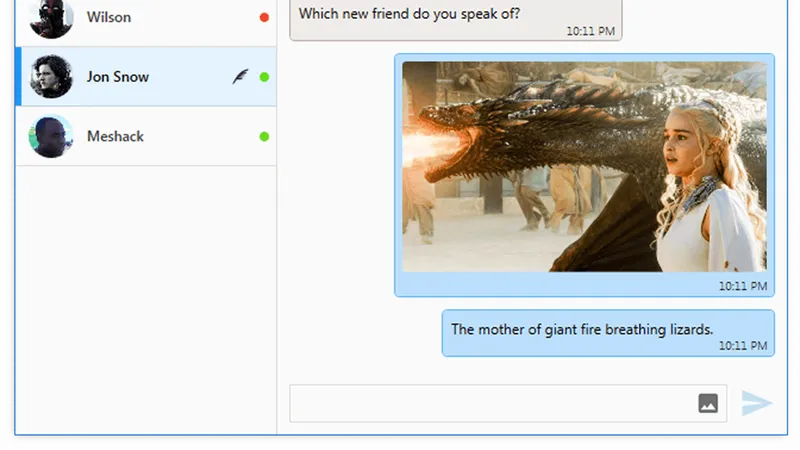Select the Meshack contact name
The width and height of the screenshot is (800, 450).
(x=115, y=136)
